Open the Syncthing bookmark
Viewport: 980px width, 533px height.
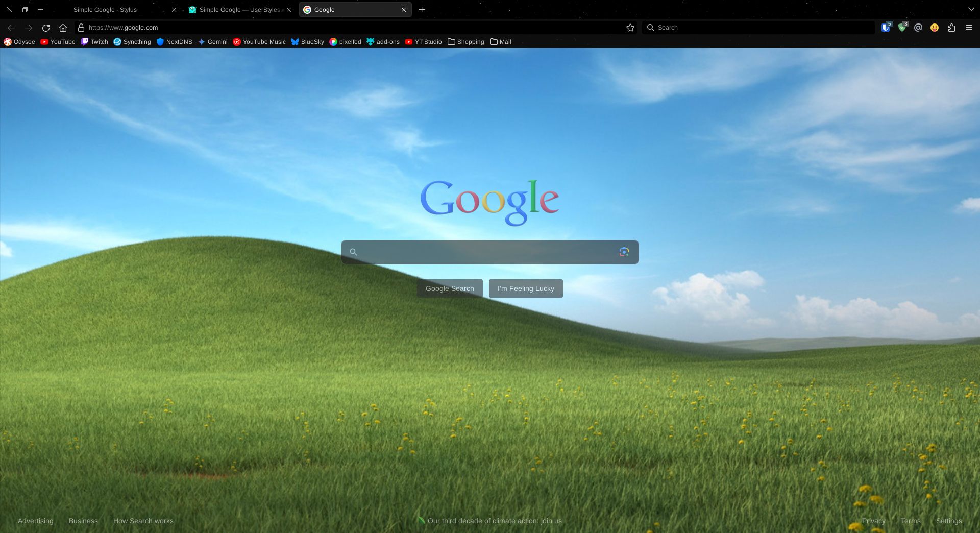[132, 42]
